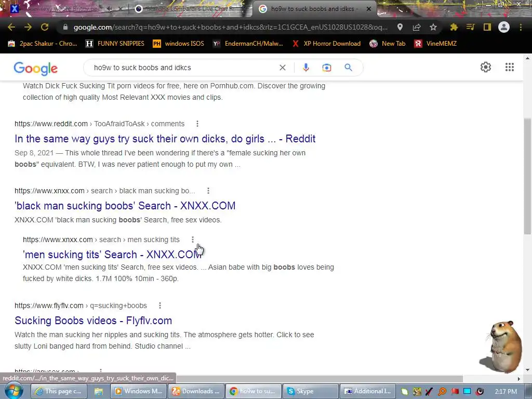Open the Flyflv.com result title
Screen dimensions: 532x399
point(94,321)
